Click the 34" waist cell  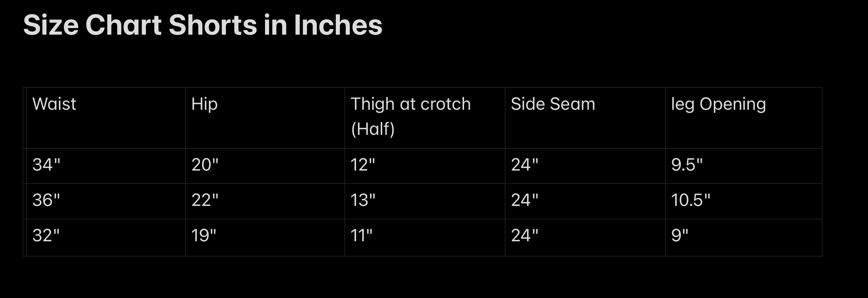point(46,165)
